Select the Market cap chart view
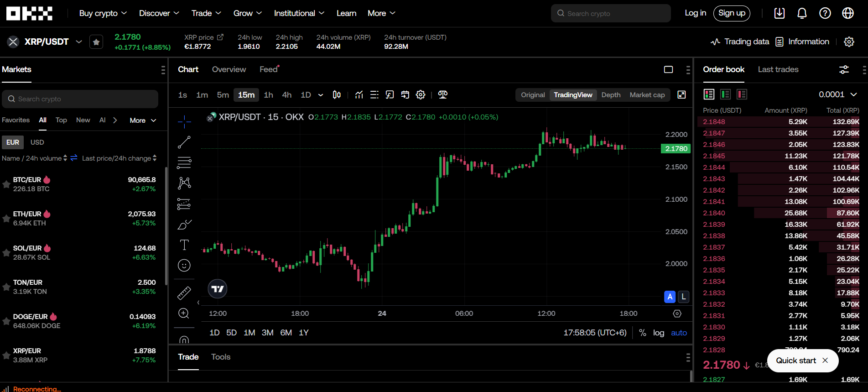Screen dimensions: 868x392 [x=647, y=94]
